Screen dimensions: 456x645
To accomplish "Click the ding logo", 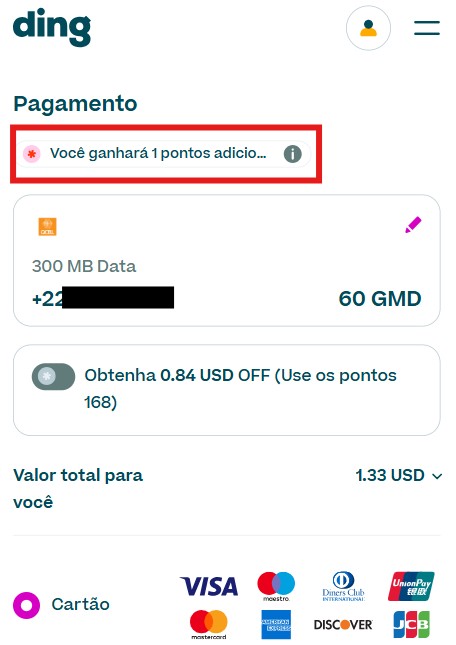I will (52, 27).
